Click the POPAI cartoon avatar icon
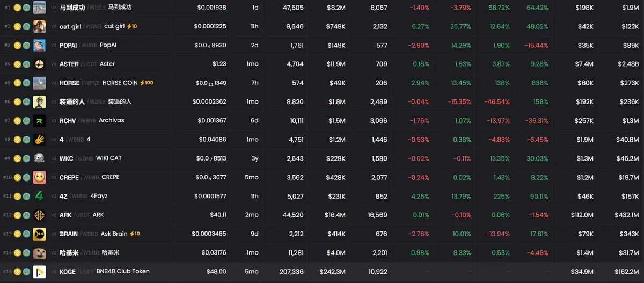Viewport: 644px width, 283px height. (x=39, y=46)
